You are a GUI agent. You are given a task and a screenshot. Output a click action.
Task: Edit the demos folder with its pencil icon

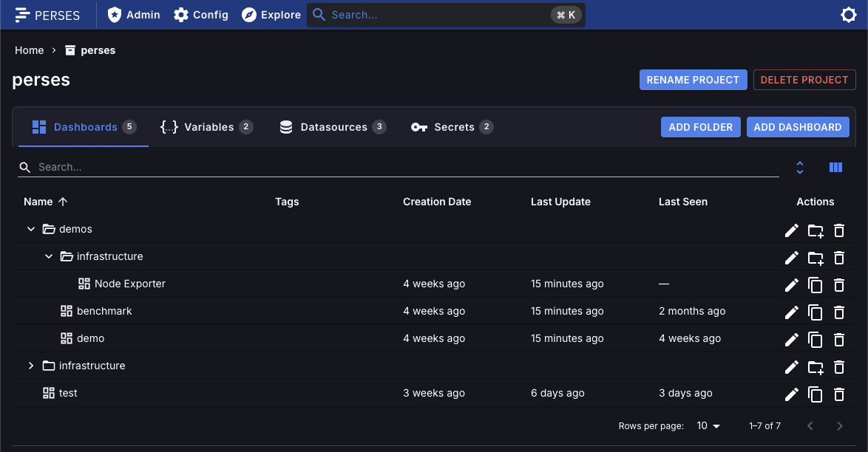pyautogui.click(x=792, y=230)
